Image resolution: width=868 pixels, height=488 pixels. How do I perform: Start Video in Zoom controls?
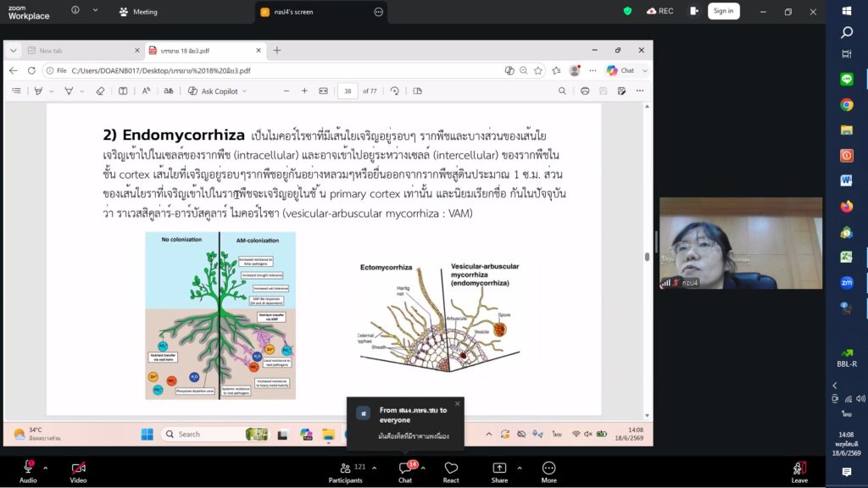[x=78, y=472]
